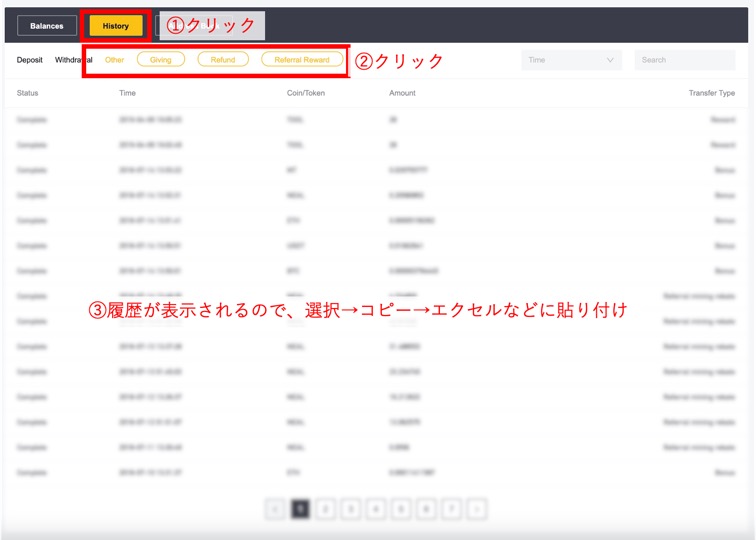Open the Time dropdown

click(x=571, y=60)
